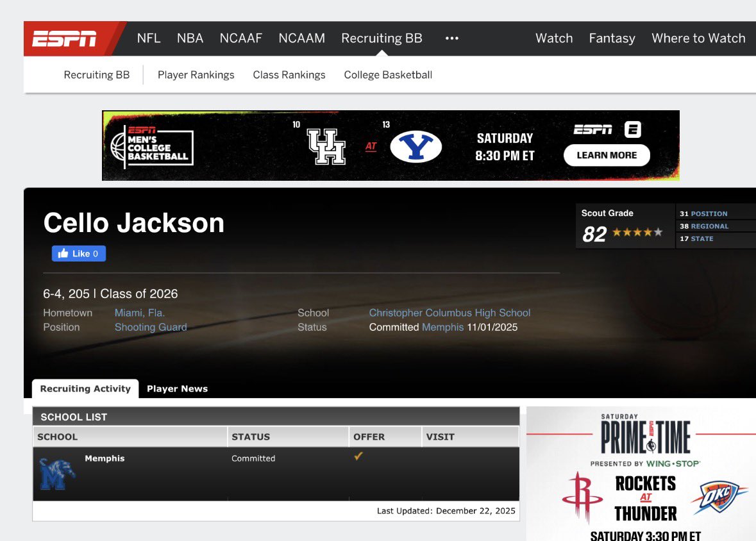Click the SCHOOL column header

[x=130, y=437]
